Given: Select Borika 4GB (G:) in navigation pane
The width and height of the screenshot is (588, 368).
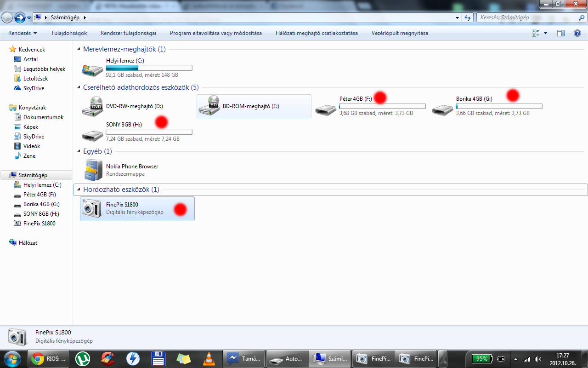Looking at the screenshot, I should coord(41,204).
